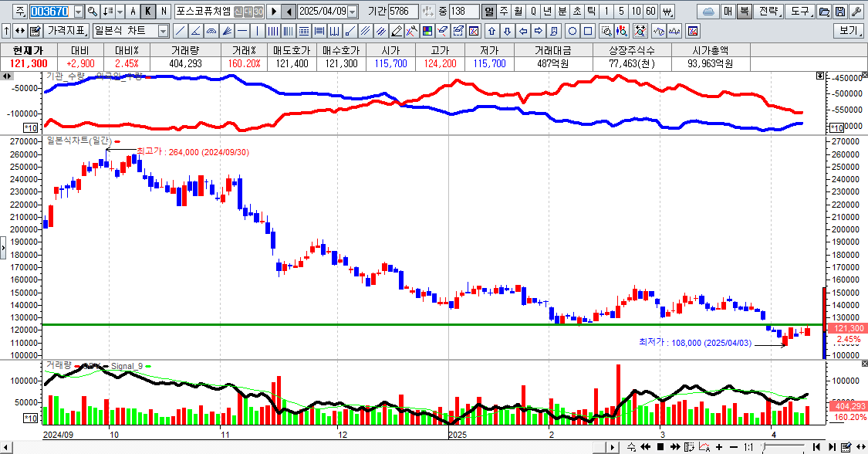Open the sort list dropdown arrow
This screenshot has height=454, width=868.
pyautogui.click(x=120, y=11)
